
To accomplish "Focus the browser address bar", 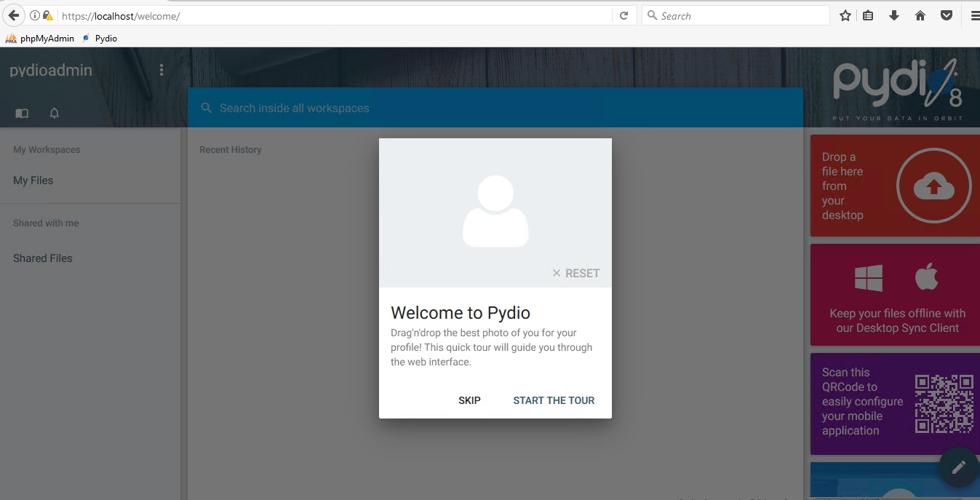I will (x=335, y=15).
